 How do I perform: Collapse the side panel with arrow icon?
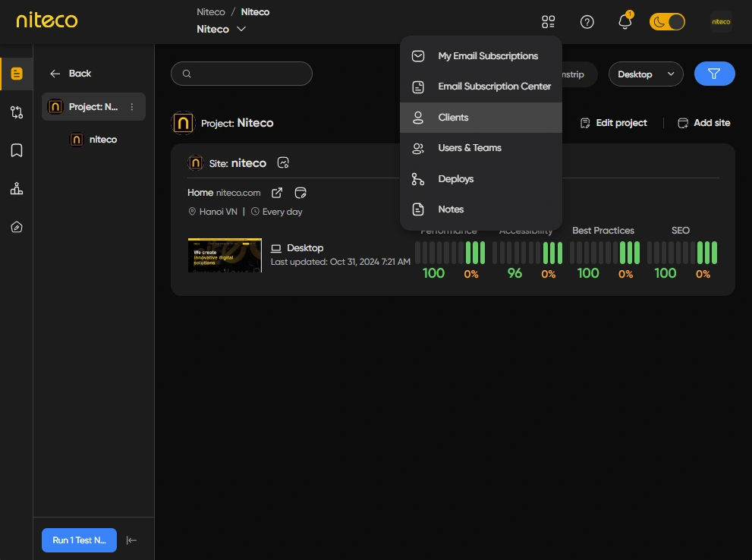click(x=131, y=540)
